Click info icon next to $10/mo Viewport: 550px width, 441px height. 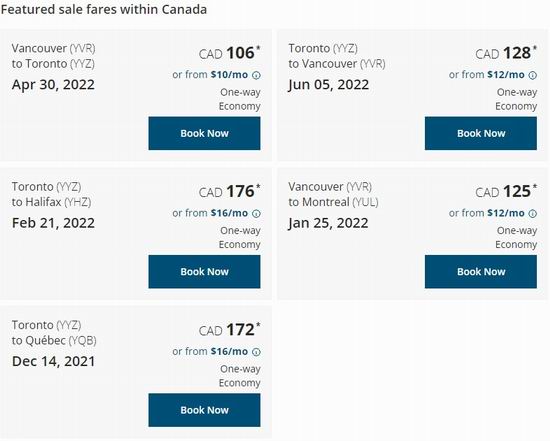(256, 75)
